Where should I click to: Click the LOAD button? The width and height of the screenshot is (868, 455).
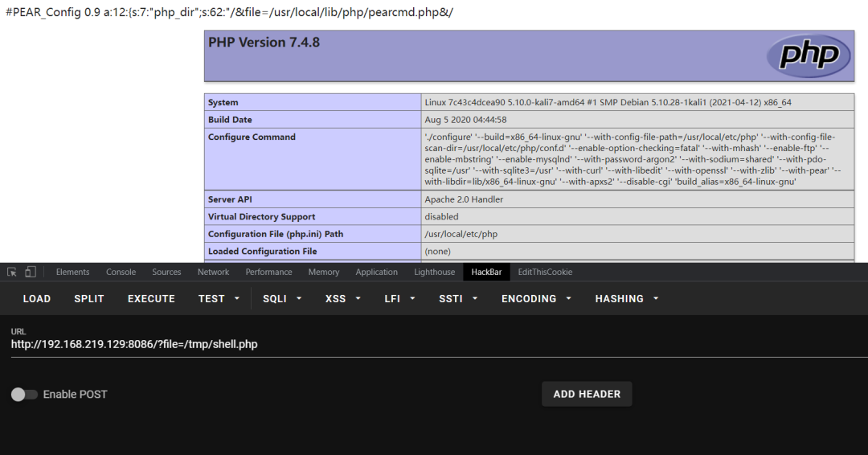click(x=36, y=298)
